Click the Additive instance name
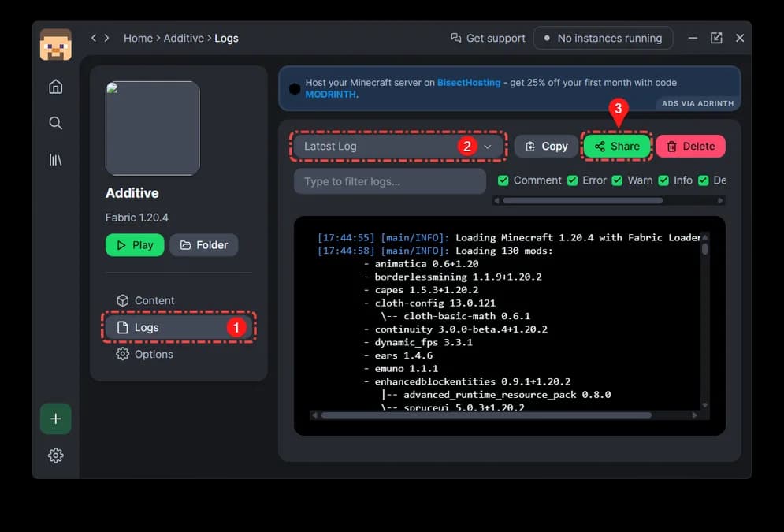 [x=132, y=193]
